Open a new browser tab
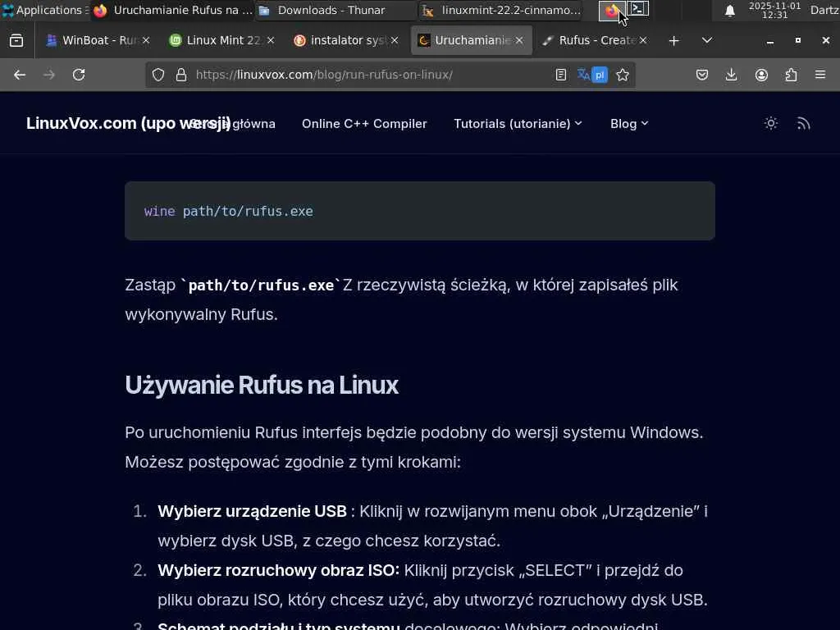The width and height of the screenshot is (840, 630). (x=674, y=41)
